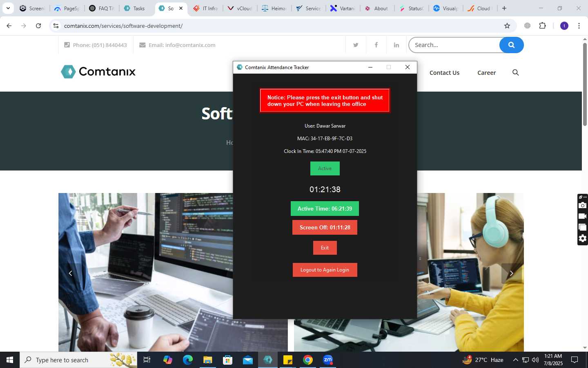Bookmark this page with the star icon

[507, 26]
